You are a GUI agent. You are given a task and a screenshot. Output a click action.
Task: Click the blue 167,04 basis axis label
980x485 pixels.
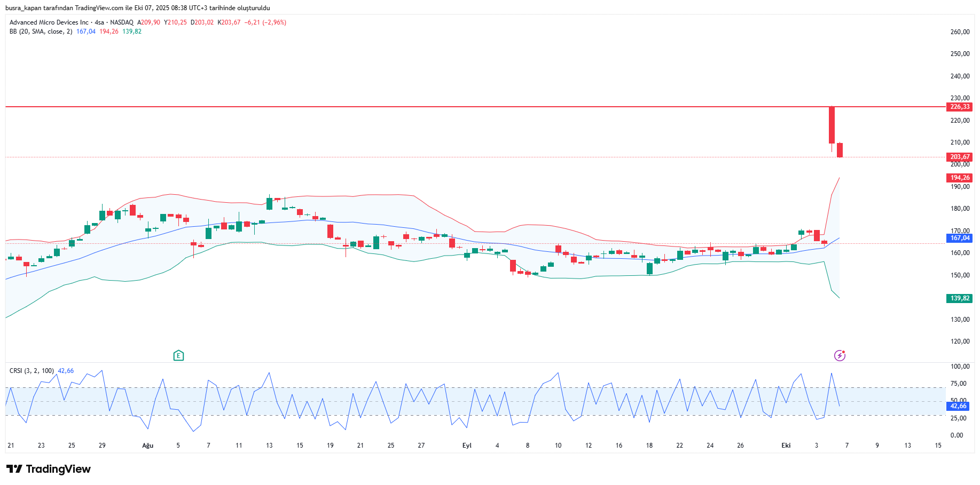pos(959,238)
